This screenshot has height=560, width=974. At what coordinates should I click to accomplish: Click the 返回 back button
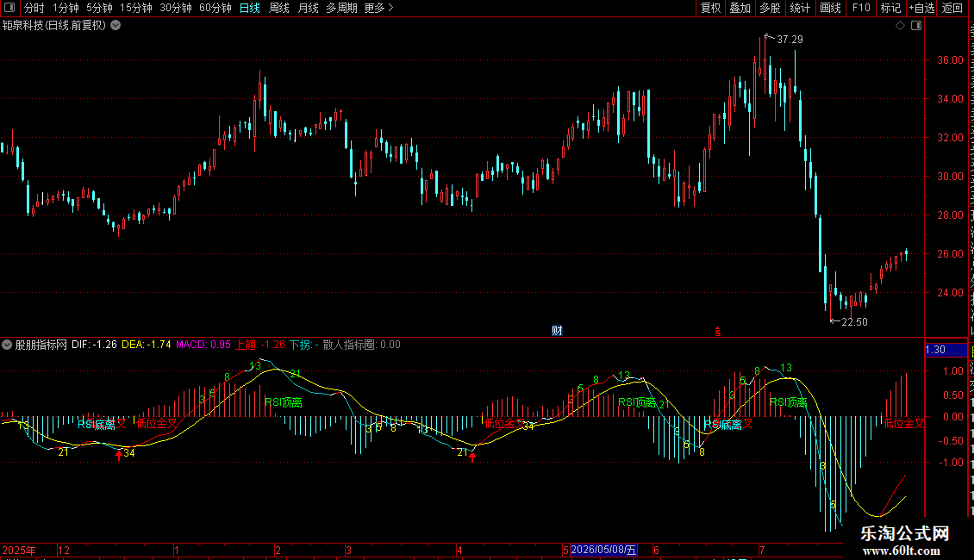pyautogui.click(x=952, y=8)
